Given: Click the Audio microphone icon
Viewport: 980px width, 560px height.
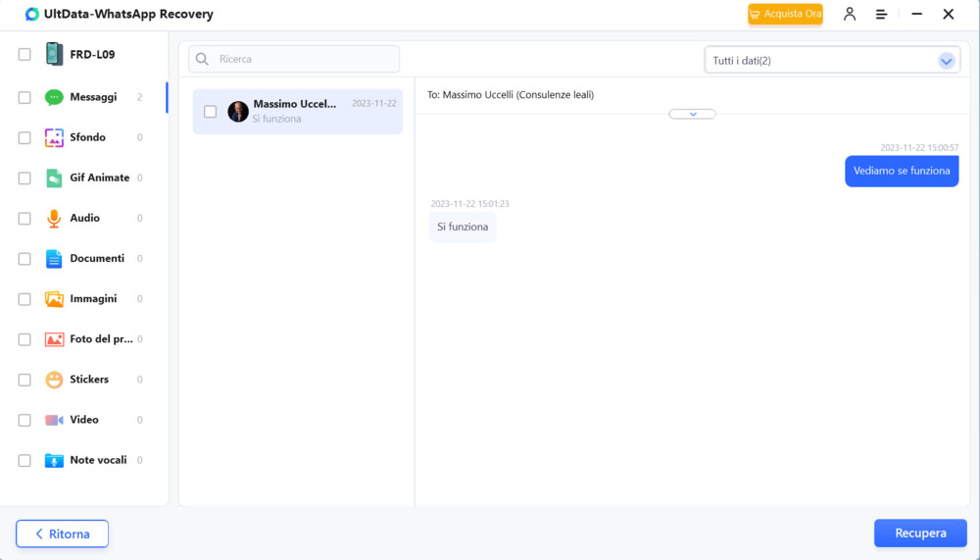Looking at the screenshot, I should pos(54,218).
